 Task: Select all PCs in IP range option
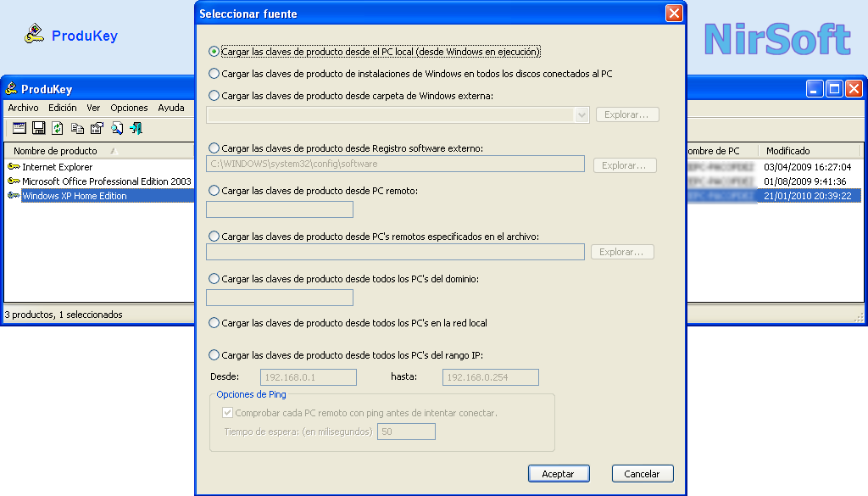click(x=214, y=355)
